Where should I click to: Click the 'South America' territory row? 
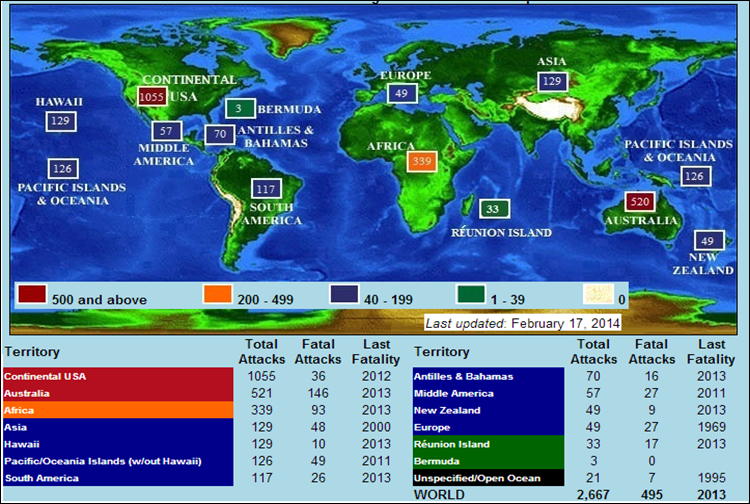point(118,478)
